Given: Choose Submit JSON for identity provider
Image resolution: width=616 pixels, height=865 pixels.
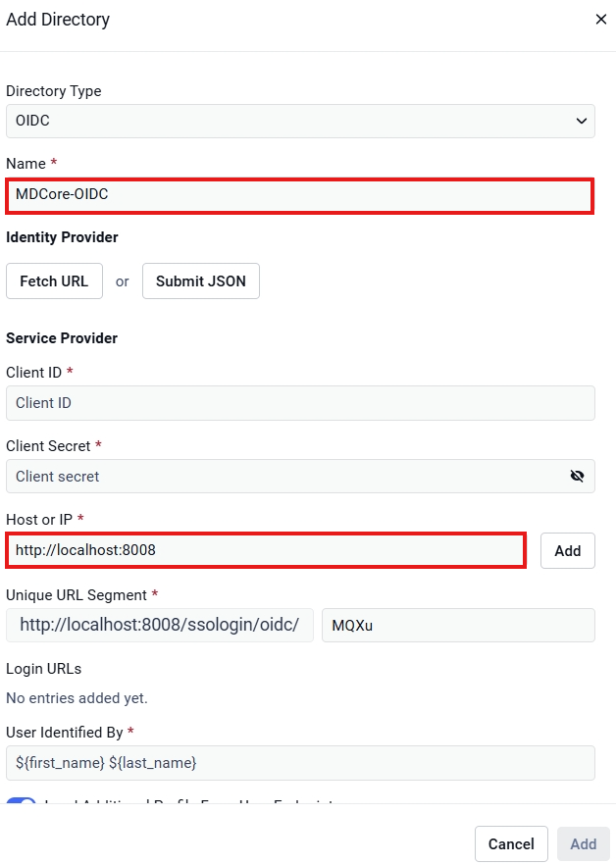Looking at the screenshot, I should click(x=201, y=281).
